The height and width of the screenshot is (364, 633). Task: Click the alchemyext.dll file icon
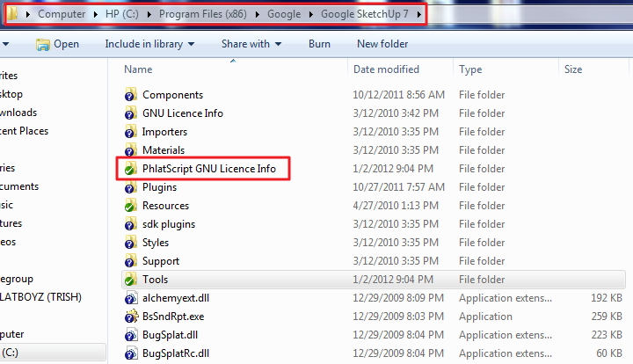[130, 298]
